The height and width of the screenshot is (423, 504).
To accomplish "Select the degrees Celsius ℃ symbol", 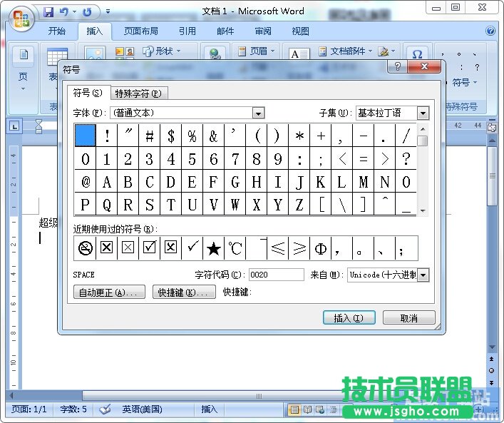I will [235, 248].
